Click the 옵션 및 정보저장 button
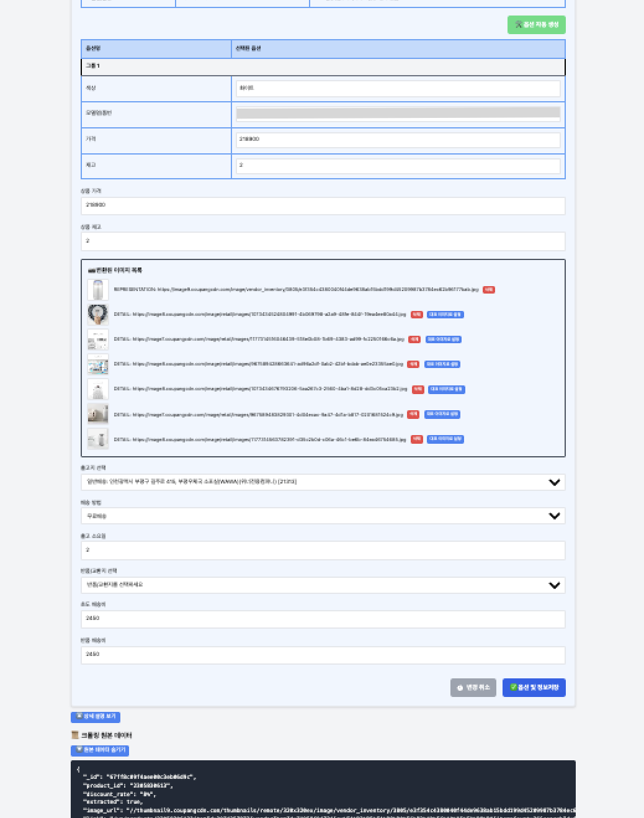This screenshot has height=818, width=644. coord(534,688)
